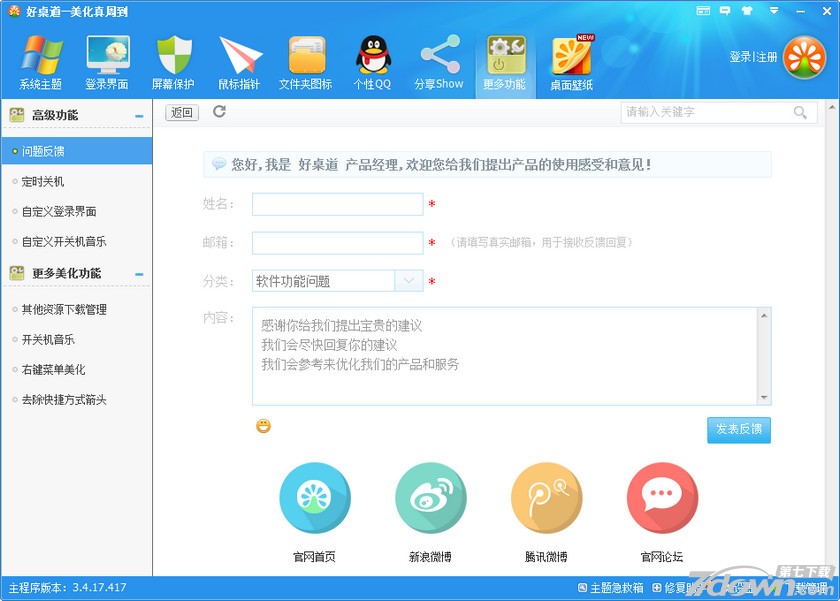The width and height of the screenshot is (840, 601).
Task: Click the main panel scroll up arrow
Action: click(x=832, y=107)
